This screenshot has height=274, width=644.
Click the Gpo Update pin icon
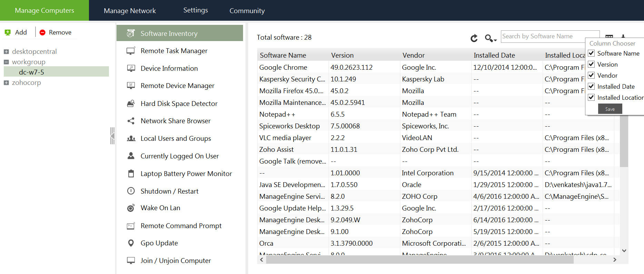point(131,243)
